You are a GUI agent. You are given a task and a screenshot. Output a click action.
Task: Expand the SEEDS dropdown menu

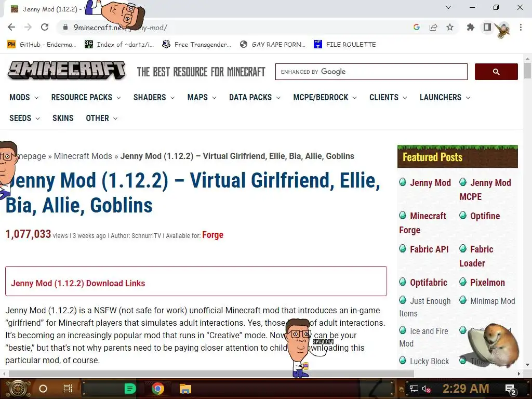click(24, 118)
